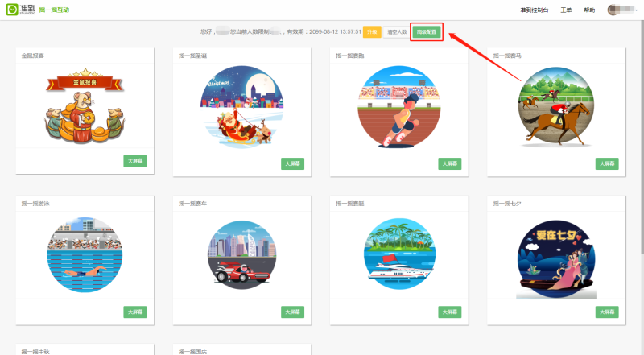Select the 摇一摇赛车 race car image

click(x=242, y=255)
